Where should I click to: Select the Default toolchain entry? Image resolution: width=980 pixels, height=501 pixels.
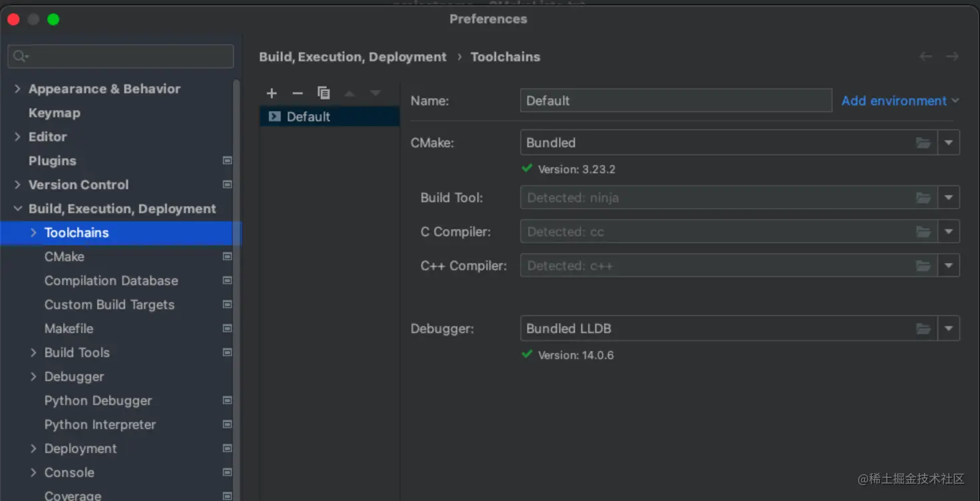[330, 117]
